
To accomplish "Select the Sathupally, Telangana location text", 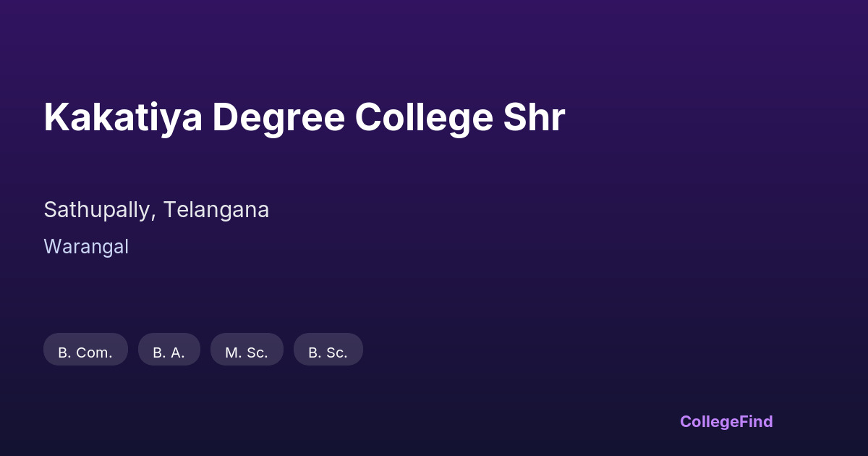I will (x=156, y=210).
